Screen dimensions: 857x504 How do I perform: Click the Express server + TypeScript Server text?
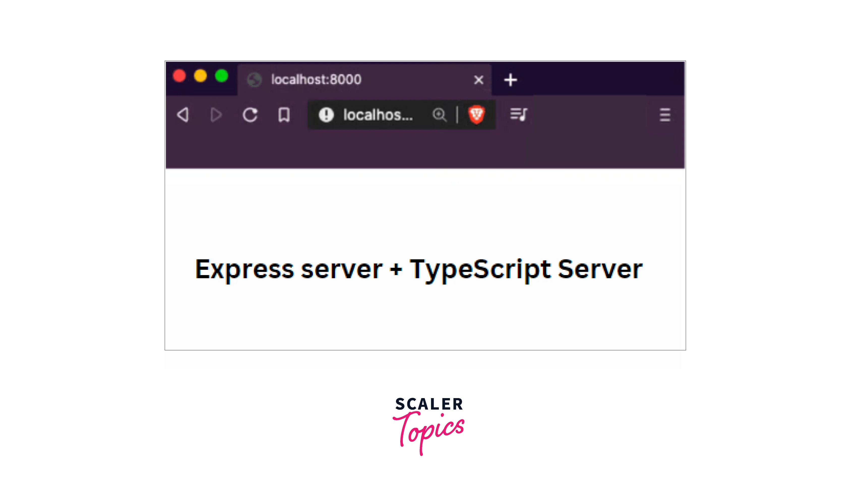pos(419,269)
